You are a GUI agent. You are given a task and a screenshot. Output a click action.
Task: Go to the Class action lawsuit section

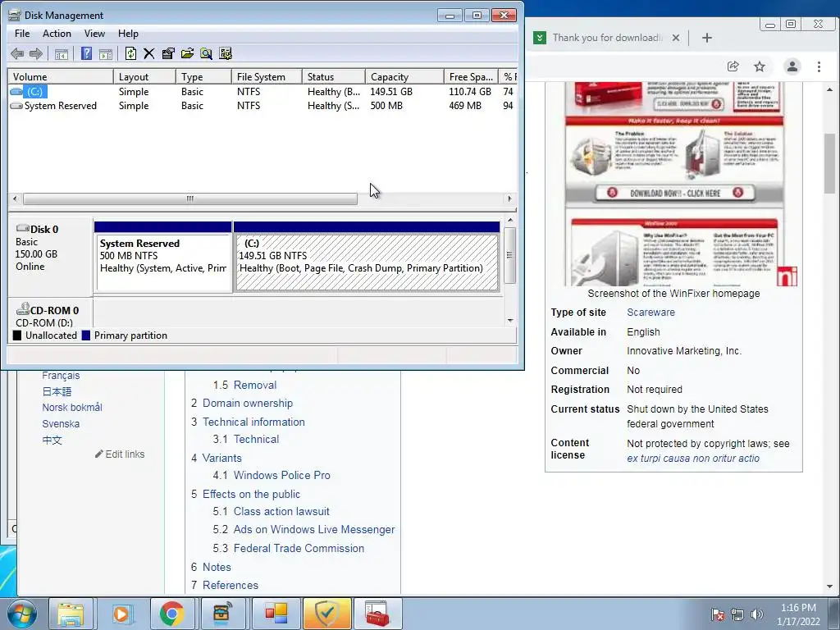point(281,512)
